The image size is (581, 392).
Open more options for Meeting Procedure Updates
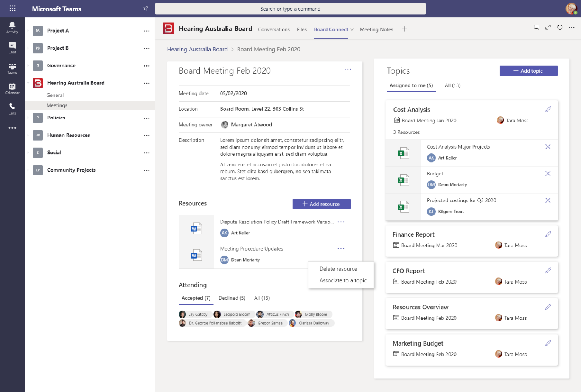pyautogui.click(x=341, y=248)
